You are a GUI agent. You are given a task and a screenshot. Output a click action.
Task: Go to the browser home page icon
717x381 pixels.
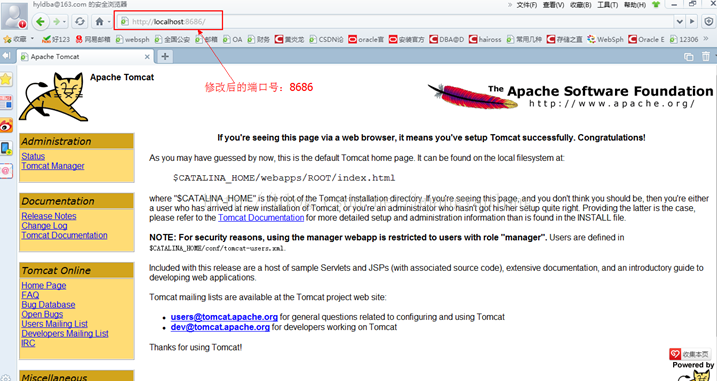[x=99, y=21]
